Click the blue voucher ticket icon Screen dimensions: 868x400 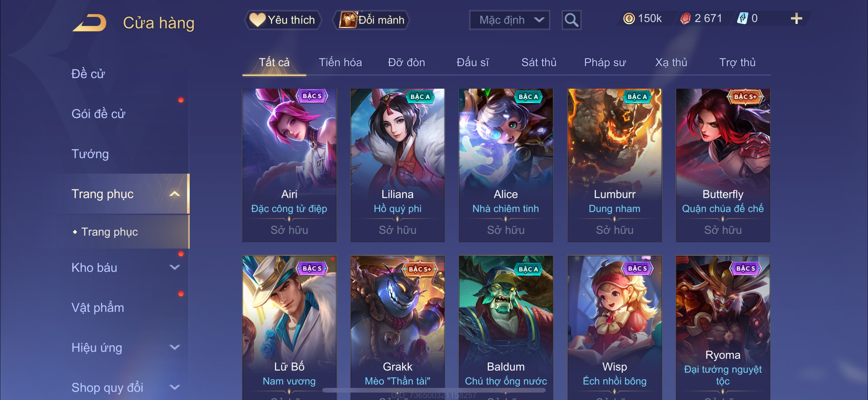[x=742, y=19]
